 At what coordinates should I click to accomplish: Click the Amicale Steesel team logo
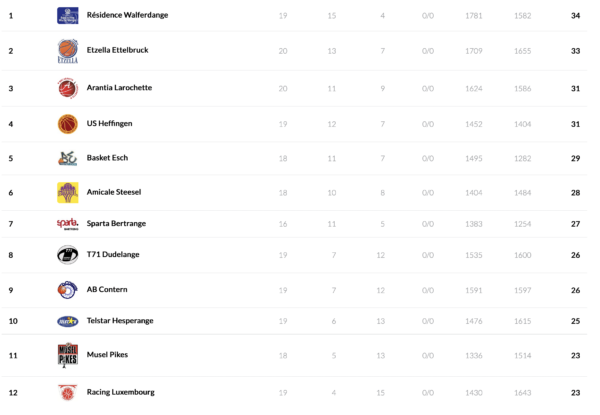point(67,192)
